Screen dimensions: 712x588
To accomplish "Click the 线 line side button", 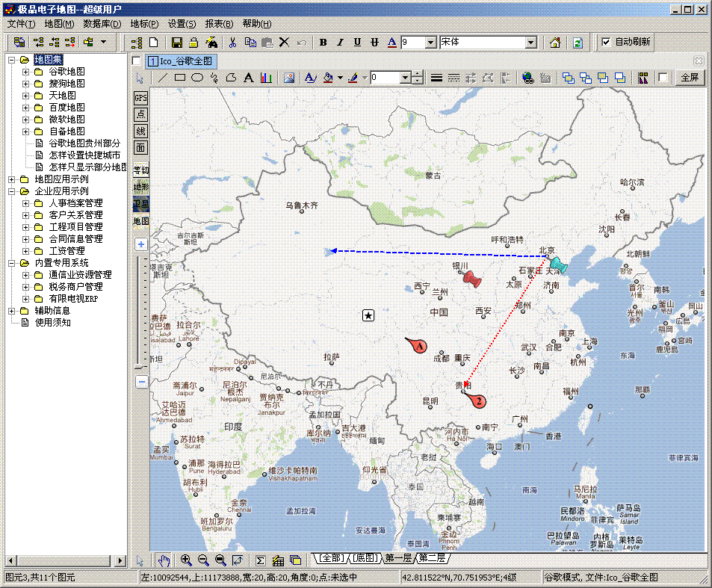I will [140, 131].
